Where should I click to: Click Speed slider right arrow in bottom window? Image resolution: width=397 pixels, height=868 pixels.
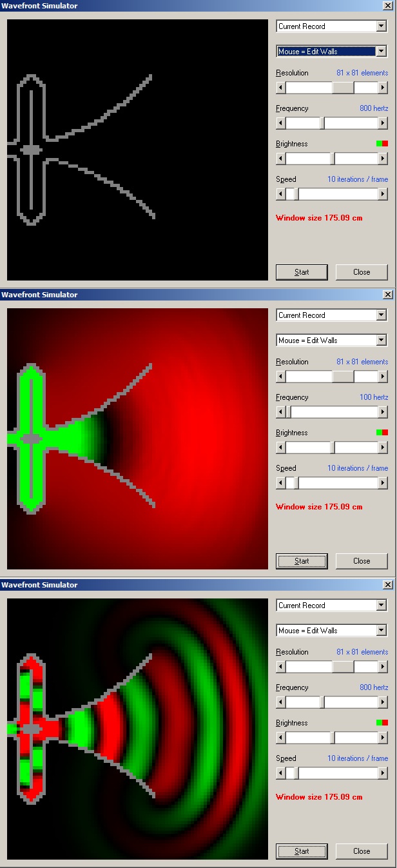tap(383, 773)
